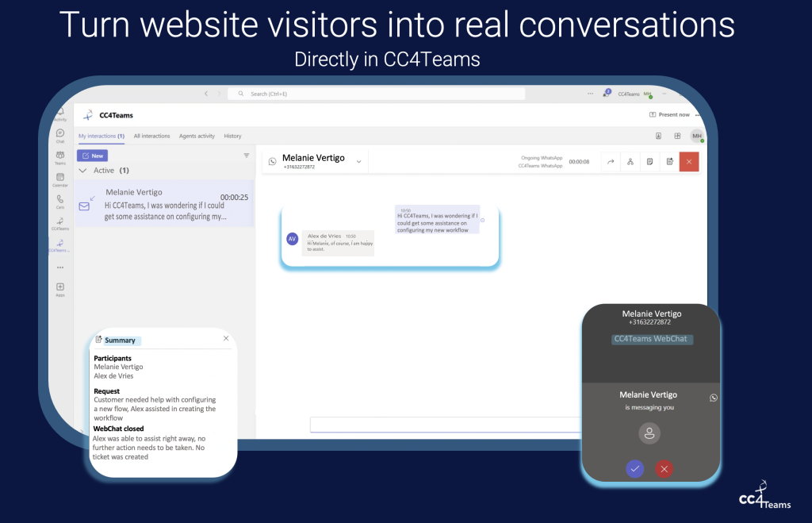Click the transfer arrow icon in conversation toolbar

pyautogui.click(x=611, y=161)
